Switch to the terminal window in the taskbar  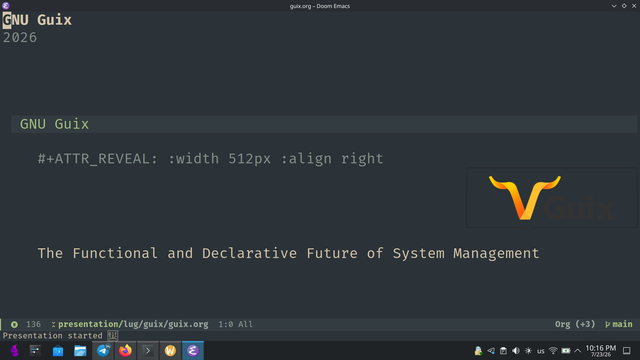pos(148,351)
